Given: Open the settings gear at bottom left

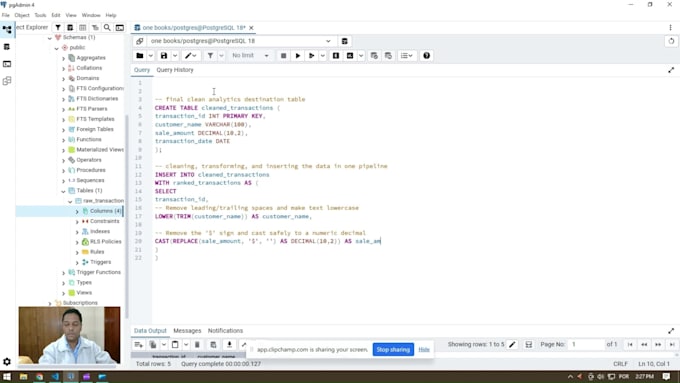Looking at the screenshot, I should pyautogui.click(x=7, y=361).
